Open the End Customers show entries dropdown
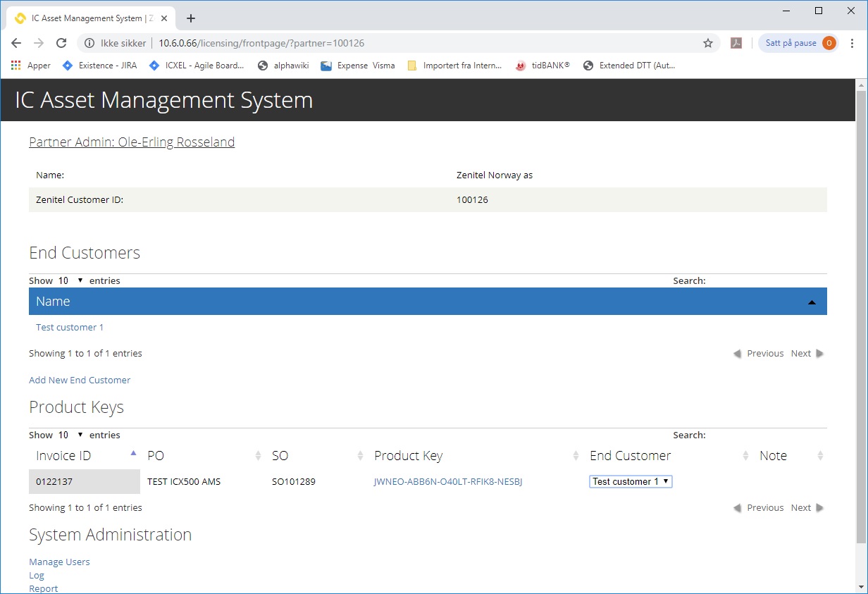This screenshot has width=868, height=594. click(70, 280)
